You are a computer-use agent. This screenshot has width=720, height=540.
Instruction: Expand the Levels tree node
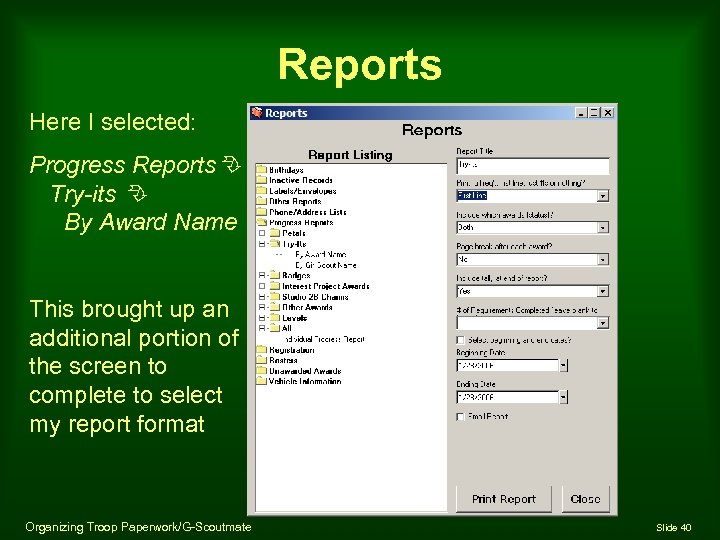[x=262, y=318]
